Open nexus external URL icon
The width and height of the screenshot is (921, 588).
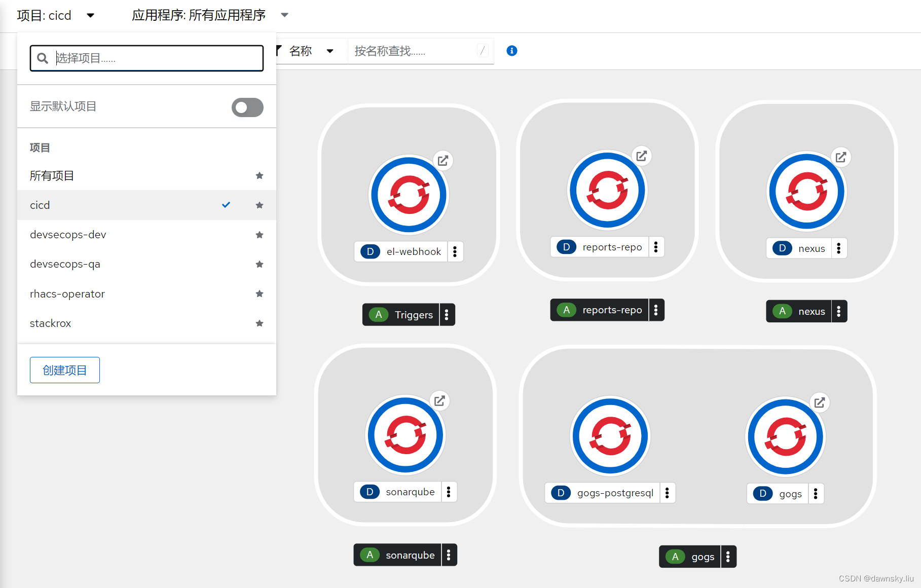click(841, 157)
